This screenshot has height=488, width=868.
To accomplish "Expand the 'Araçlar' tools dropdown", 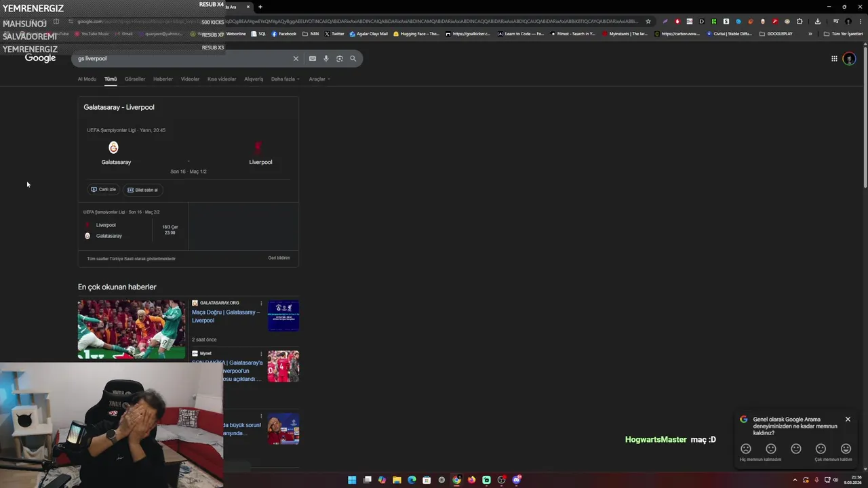I will (319, 79).
